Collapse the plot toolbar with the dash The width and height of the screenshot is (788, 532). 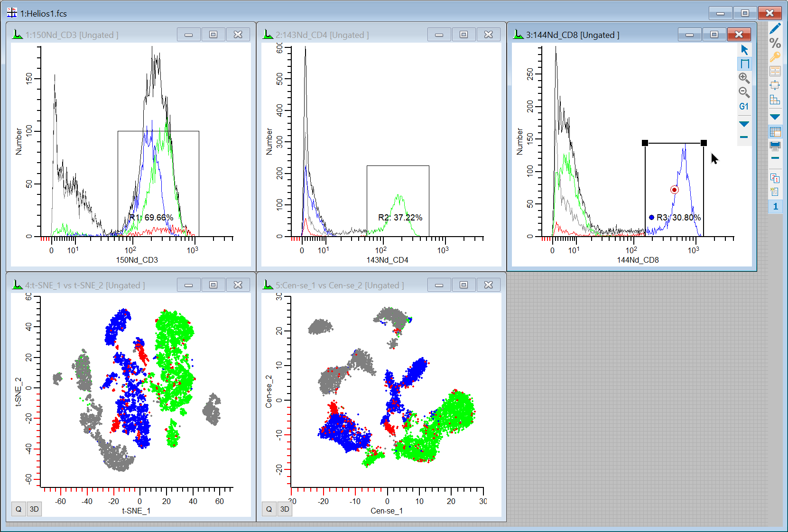(744, 137)
